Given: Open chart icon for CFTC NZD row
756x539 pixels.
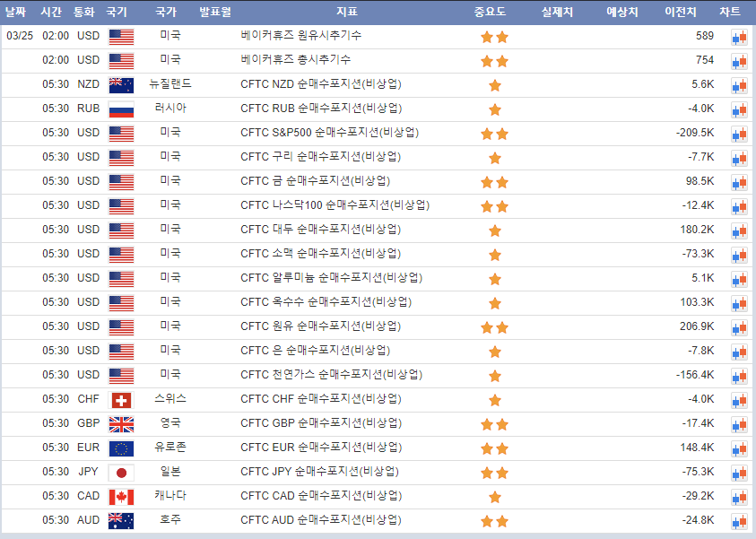Looking at the screenshot, I should (x=739, y=85).
